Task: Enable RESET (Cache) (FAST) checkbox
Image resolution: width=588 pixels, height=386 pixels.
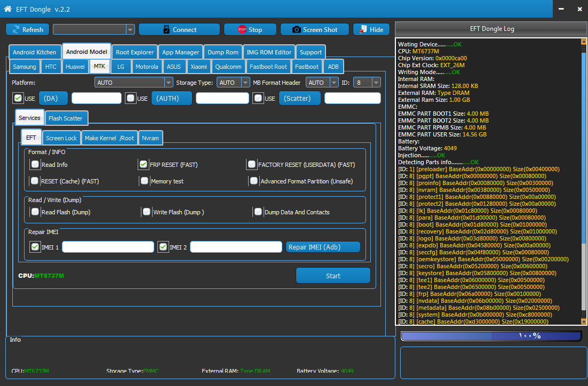Action: click(x=35, y=181)
